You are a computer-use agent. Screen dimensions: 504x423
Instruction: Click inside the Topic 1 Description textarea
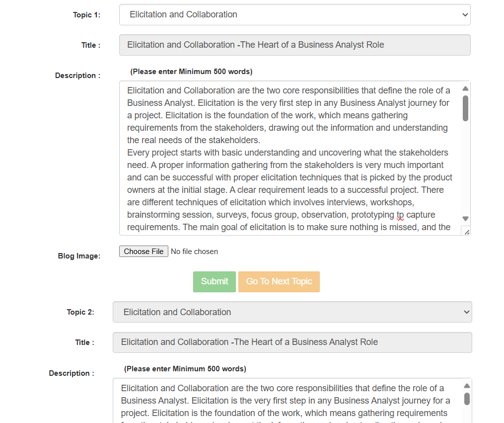[x=289, y=158]
